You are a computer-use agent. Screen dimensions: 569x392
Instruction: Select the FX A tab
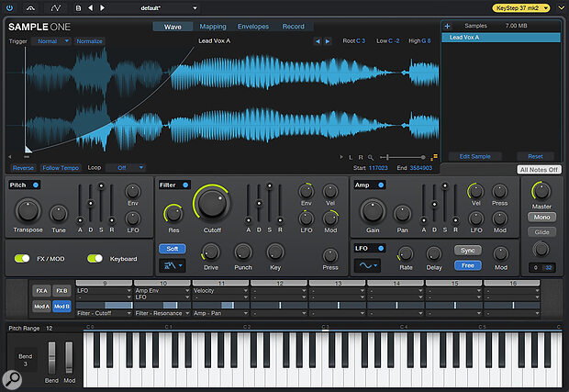41,291
